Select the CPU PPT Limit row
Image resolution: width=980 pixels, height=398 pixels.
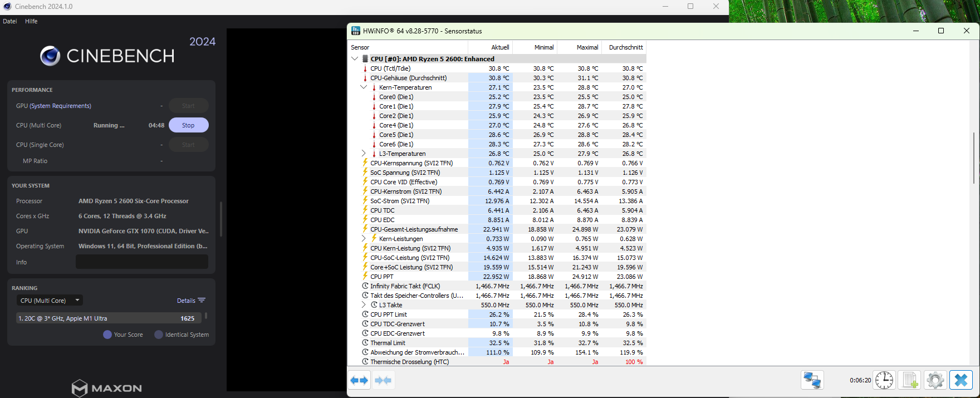(x=497, y=315)
